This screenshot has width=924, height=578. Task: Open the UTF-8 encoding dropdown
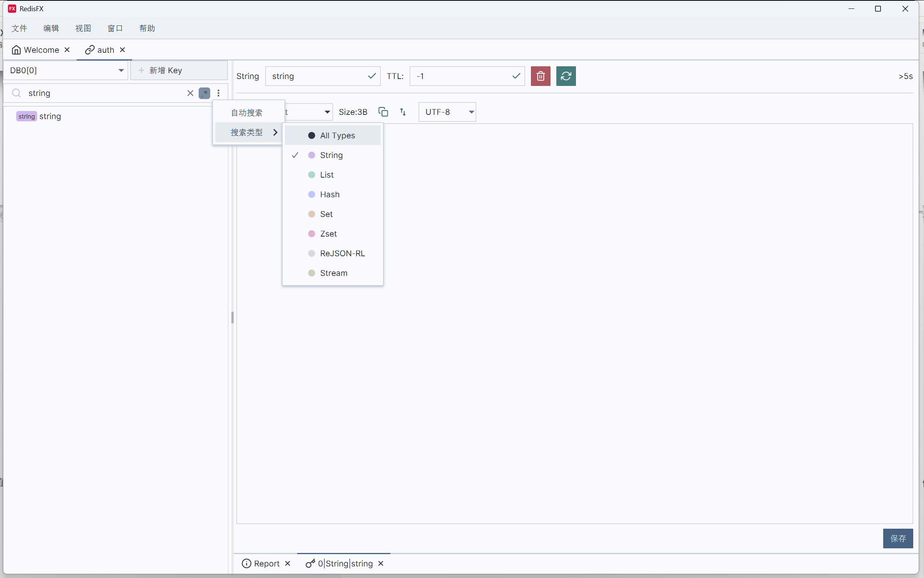pos(447,112)
